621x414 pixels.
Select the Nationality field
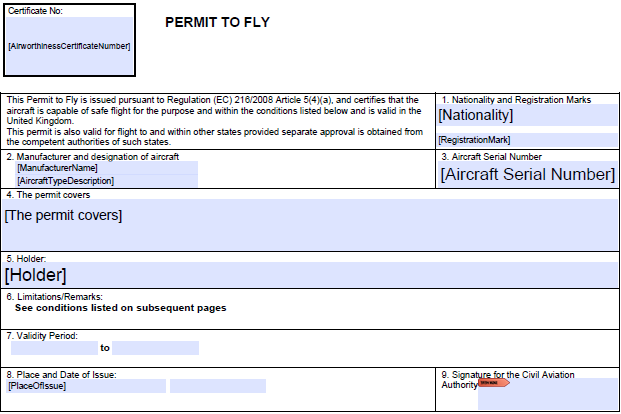tap(527, 115)
